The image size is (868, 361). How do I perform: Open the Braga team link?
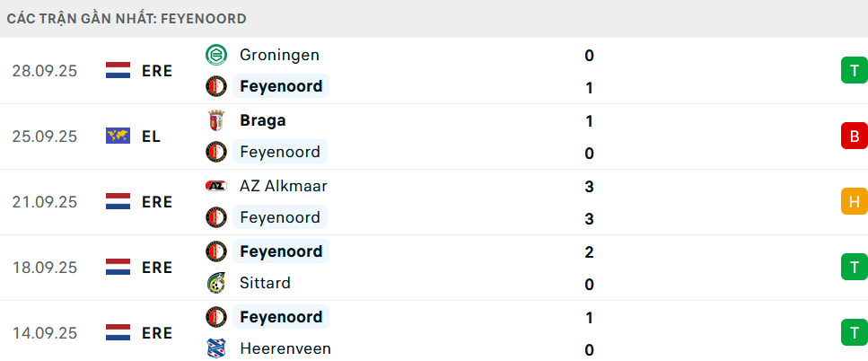[263, 120]
